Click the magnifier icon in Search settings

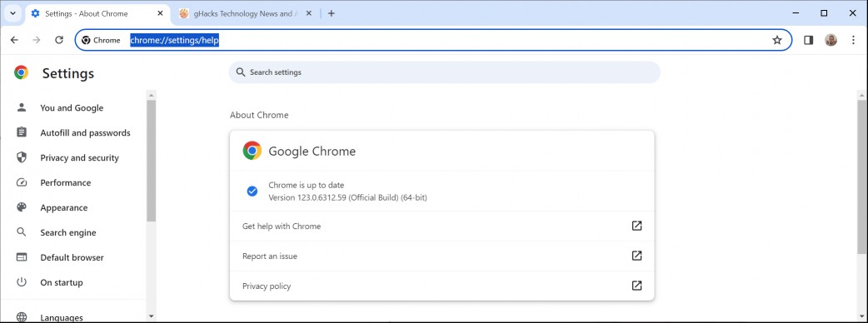240,72
